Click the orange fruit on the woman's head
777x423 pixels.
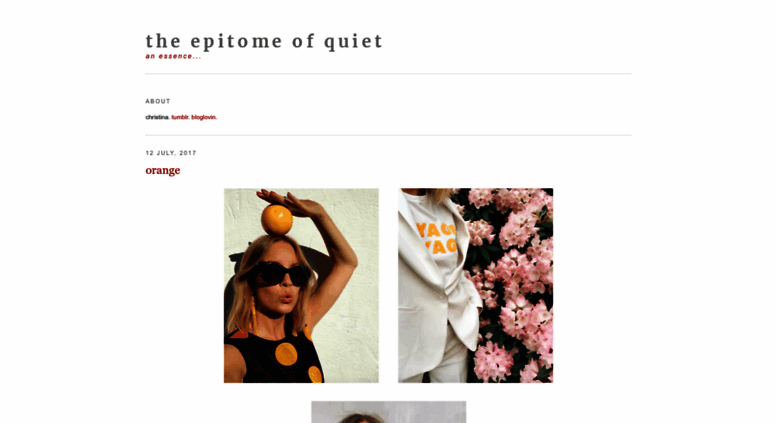[x=277, y=220]
